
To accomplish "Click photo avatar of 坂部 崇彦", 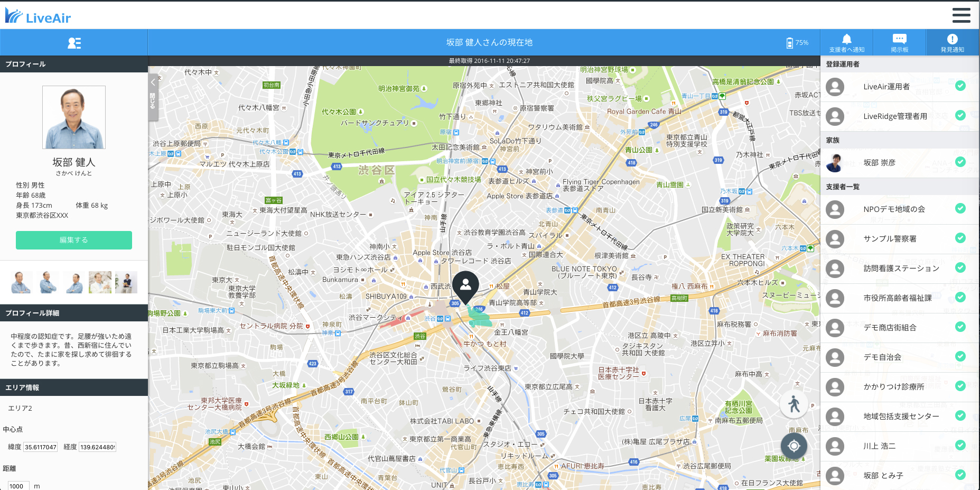I will tap(835, 163).
